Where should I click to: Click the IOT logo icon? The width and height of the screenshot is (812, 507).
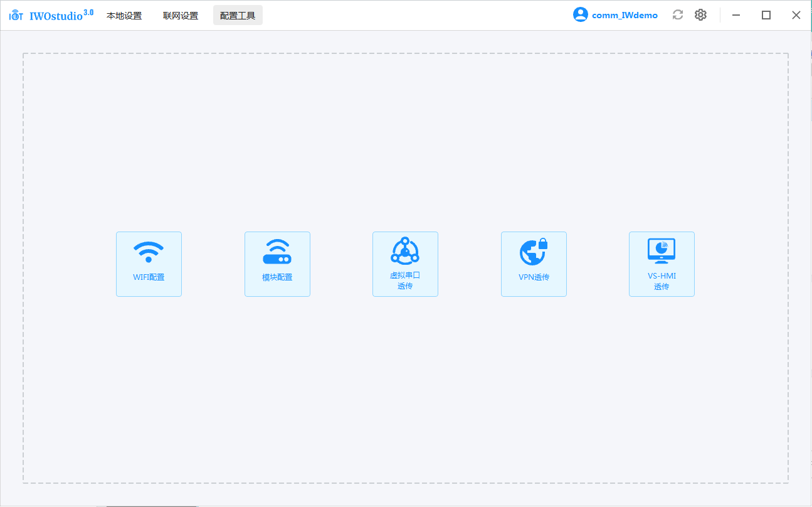[x=16, y=16]
